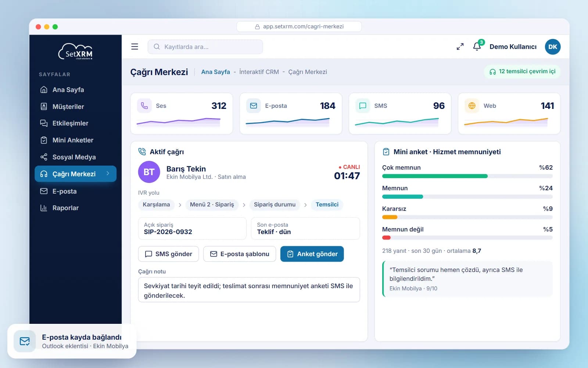588x368 pixels.
Task: Click the E-posta şablonu button
Action: pos(240,254)
